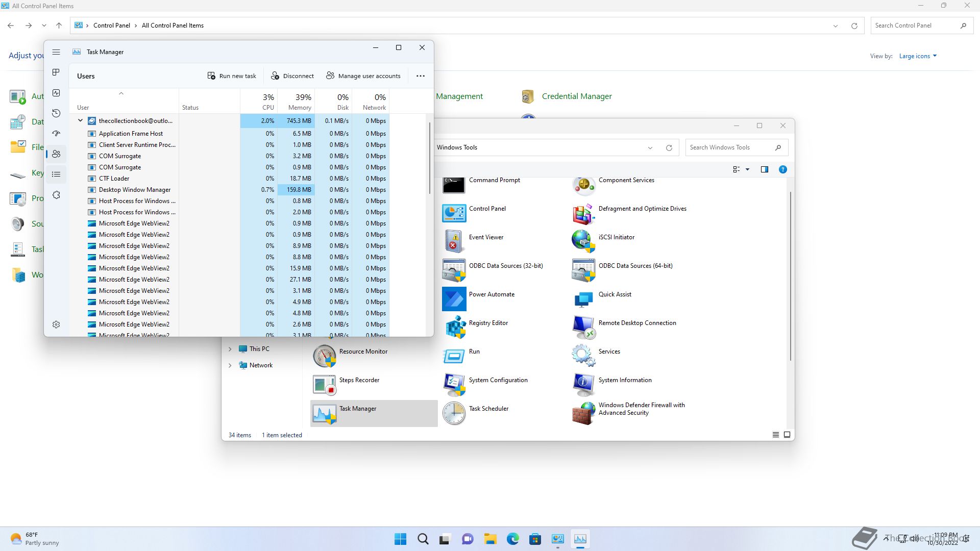The width and height of the screenshot is (980, 551).
Task: Select Client Server Runtime Process row
Action: click(230, 145)
